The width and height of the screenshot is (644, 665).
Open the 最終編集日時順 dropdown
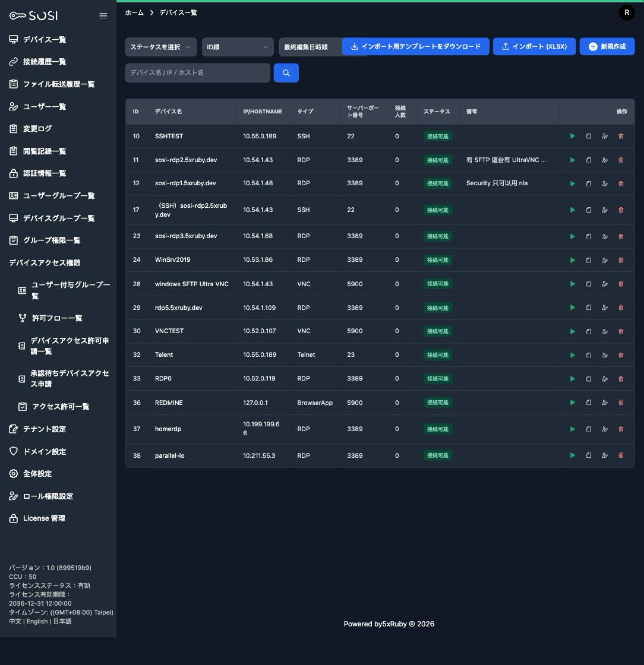point(311,47)
